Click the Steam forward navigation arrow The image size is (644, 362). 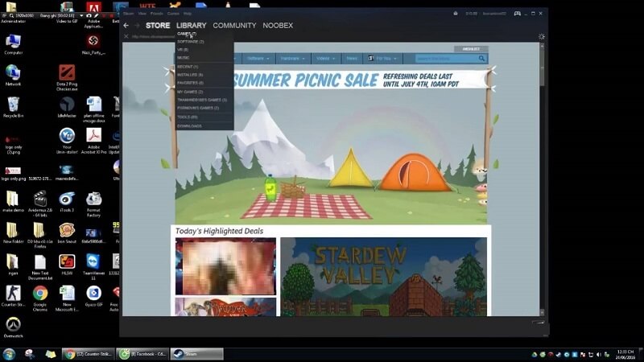[x=137, y=26]
